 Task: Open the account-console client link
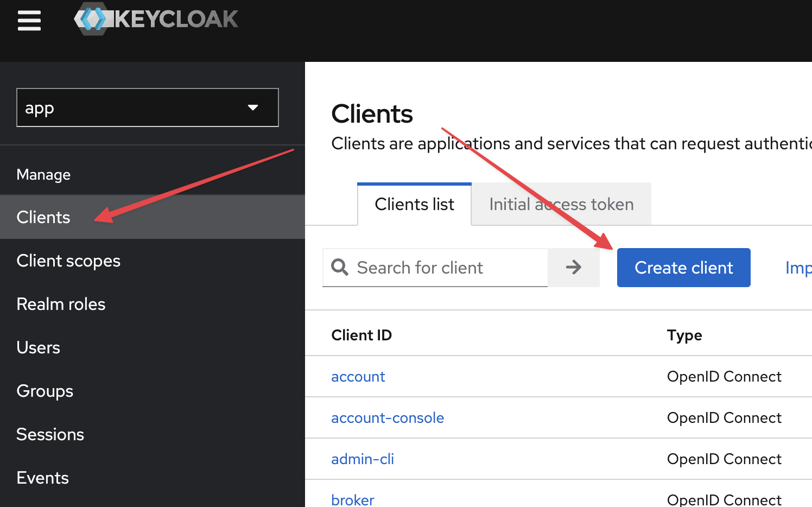point(387,418)
